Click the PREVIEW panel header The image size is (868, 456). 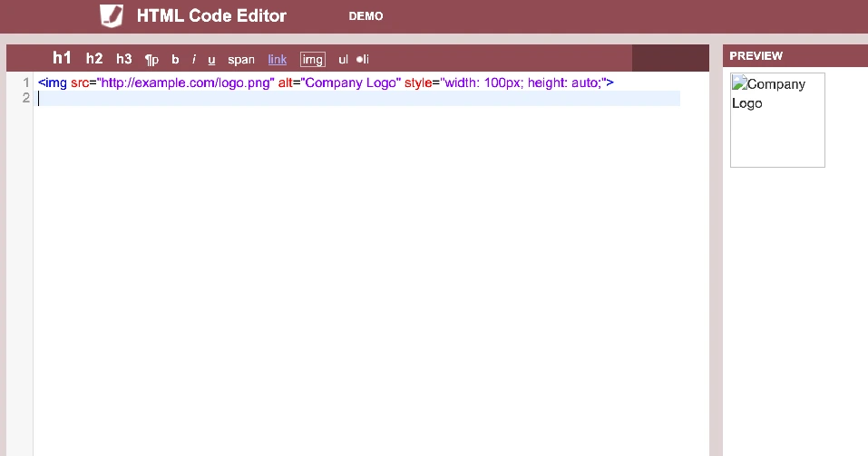[795, 56]
